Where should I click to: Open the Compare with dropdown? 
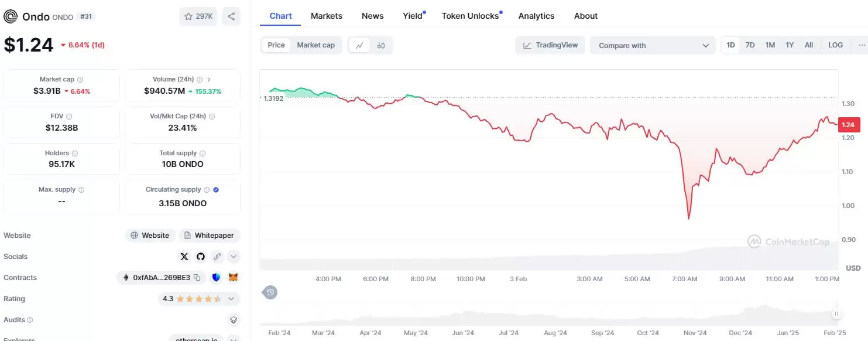pyautogui.click(x=653, y=45)
